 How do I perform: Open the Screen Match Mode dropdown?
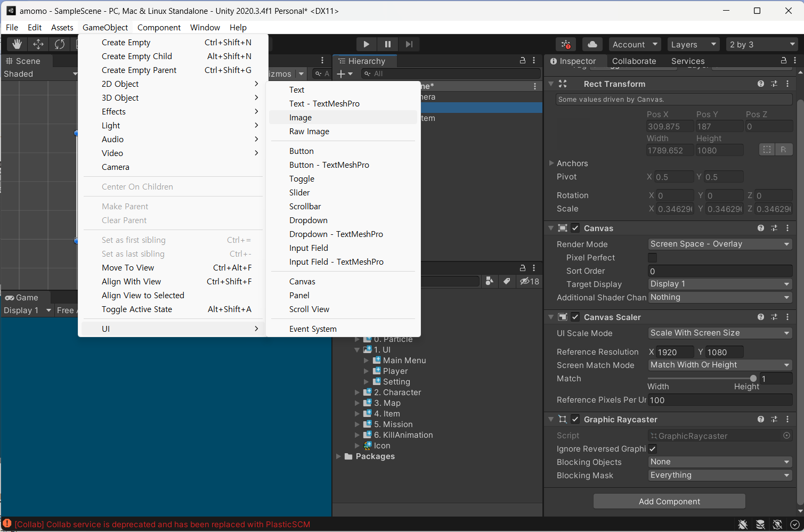tap(720, 365)
